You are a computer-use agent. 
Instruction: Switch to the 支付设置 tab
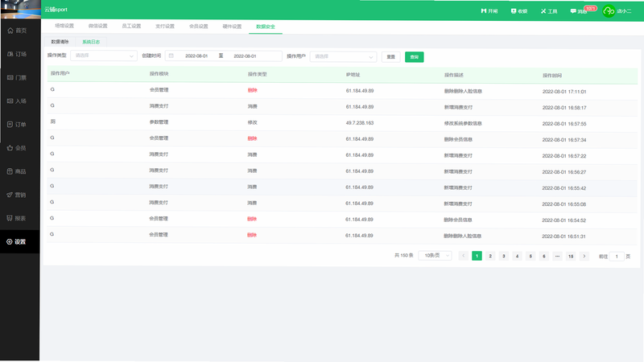165,27
